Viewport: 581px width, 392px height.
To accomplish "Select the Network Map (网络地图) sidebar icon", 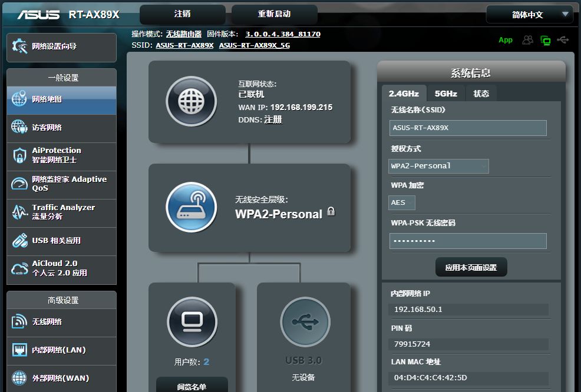I will click(x=19, y=99).
